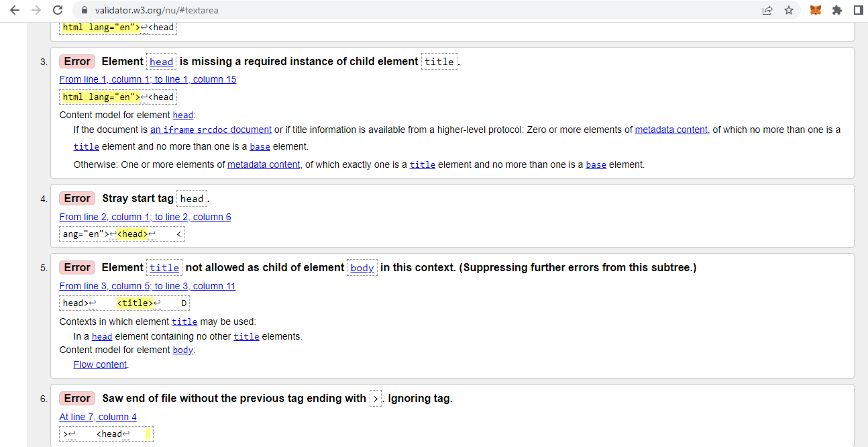Viewport: 868px width, 447px height.
Task: Reload the validator page
Action: (58, 11)
